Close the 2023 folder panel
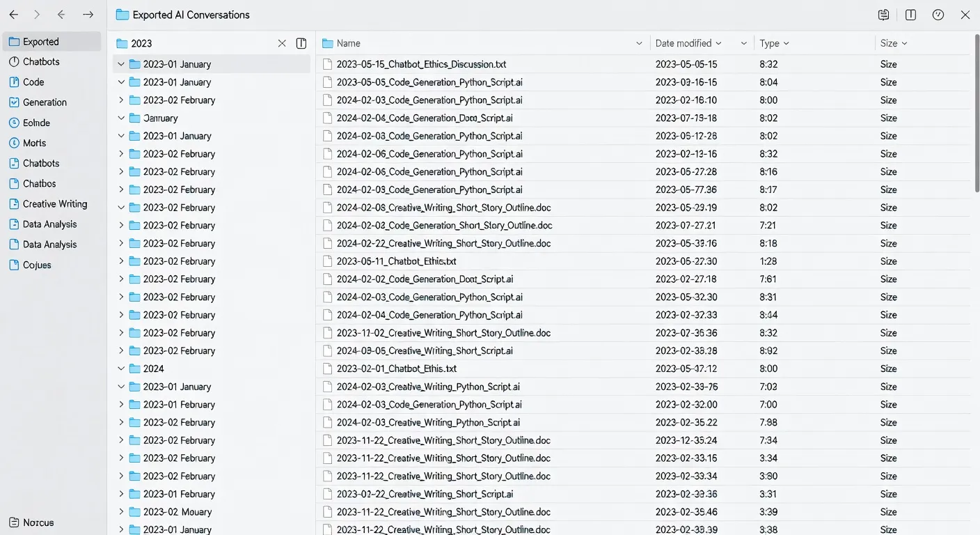This screenshot has width=980, height=535. point(282,43)
